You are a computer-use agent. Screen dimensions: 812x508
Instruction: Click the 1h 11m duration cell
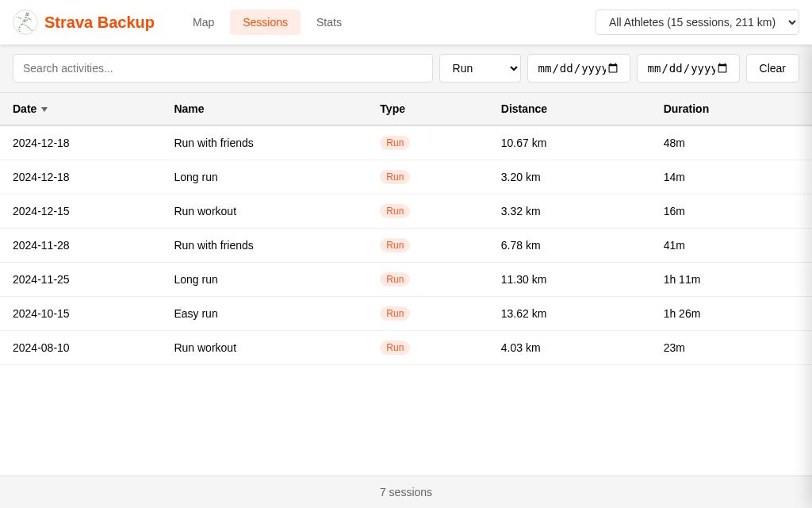[x=681, y=279]
